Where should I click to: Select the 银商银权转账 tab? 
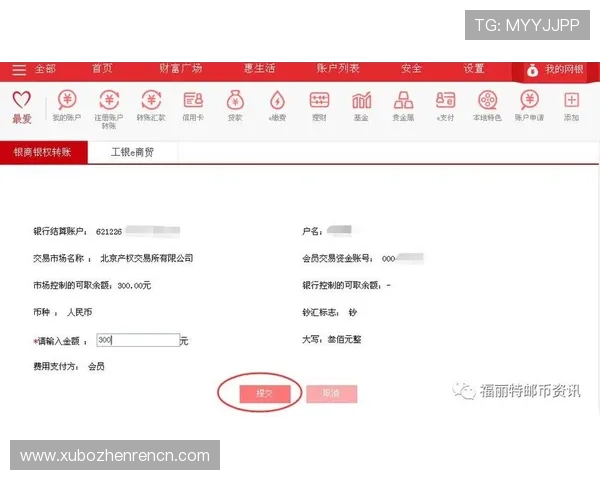[44, 152]
